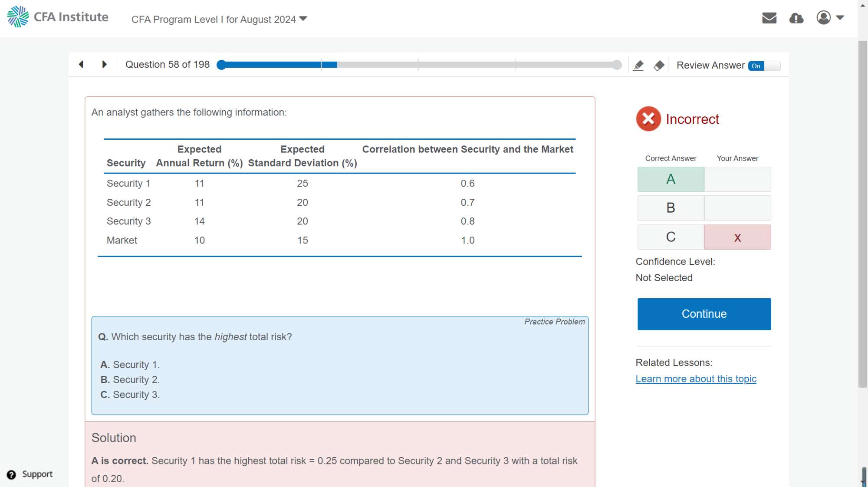Expand CFA Program Level I dropdown
The image size is (868, 487).
click(x=219, y=20)
